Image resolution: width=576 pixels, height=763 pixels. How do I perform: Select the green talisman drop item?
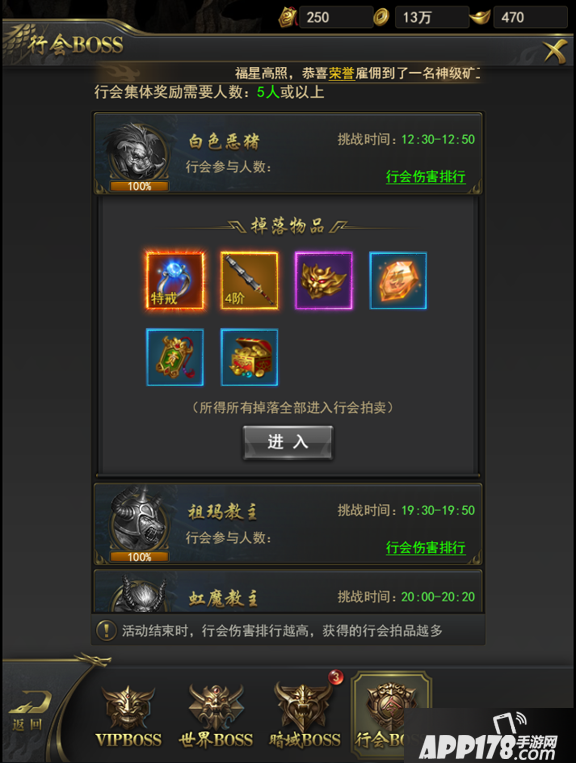175,357
